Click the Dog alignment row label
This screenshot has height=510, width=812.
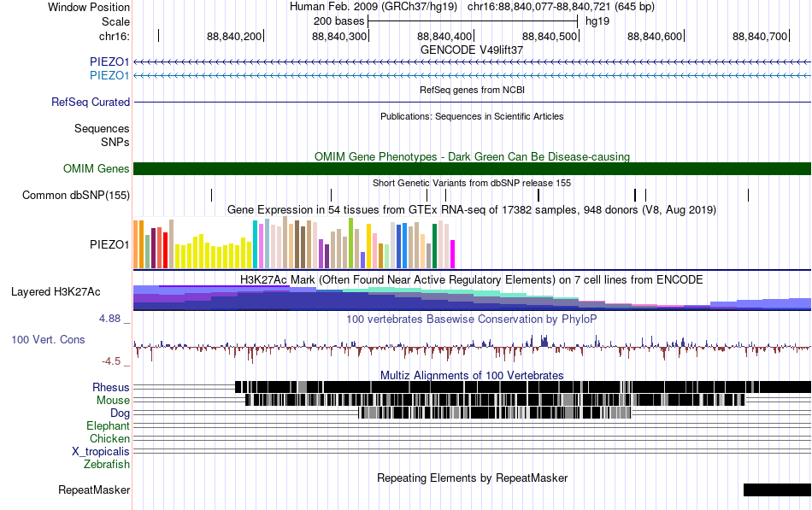tap(121, 413)
